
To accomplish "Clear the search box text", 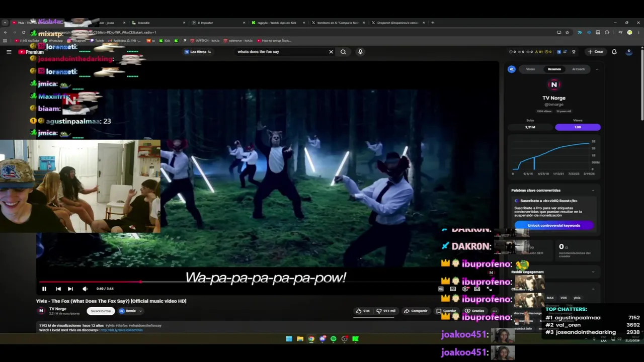I will click(x=331, y=52).
